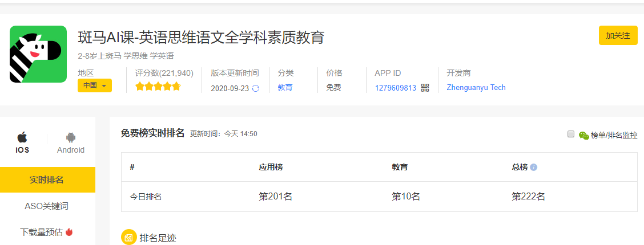The image size is (644, 245).
Task: Open the QR code icon next to APP ID
Action: [425, 88]
